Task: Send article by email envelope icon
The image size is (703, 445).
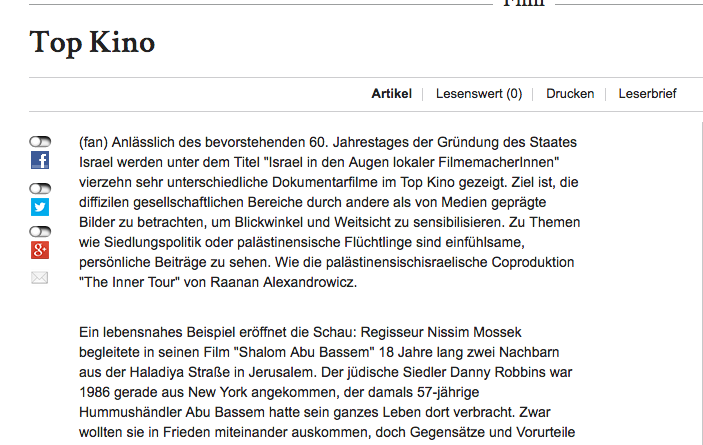Action: [39, 278]
